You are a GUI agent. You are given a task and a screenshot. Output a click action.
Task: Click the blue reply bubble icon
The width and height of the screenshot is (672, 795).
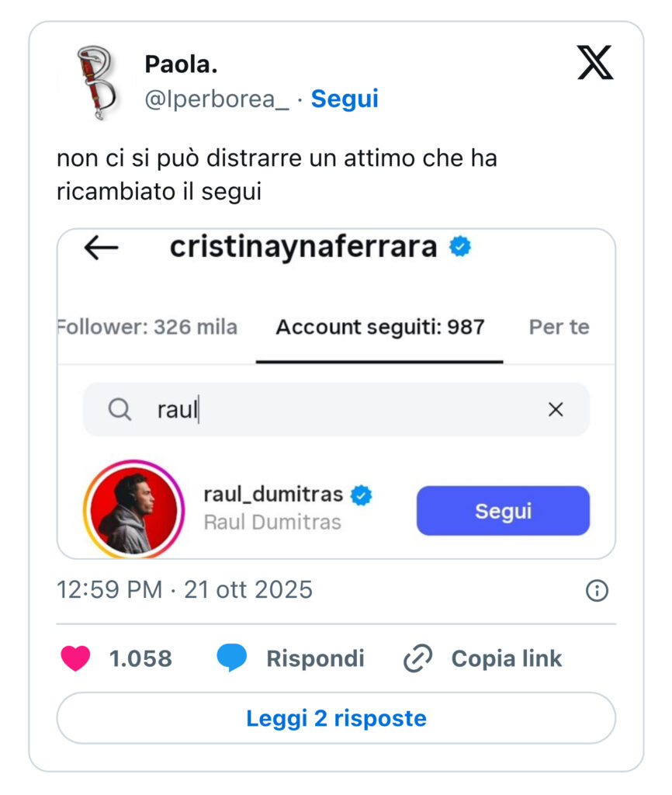click(232, 658)
